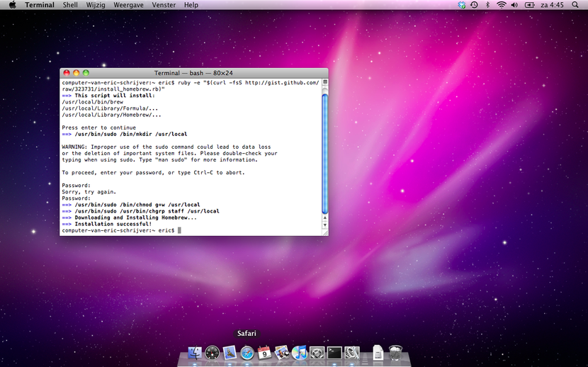588x367 pixels.
Task: Click the final prompt cursor after eric$
Action: (x=179, y=230)
